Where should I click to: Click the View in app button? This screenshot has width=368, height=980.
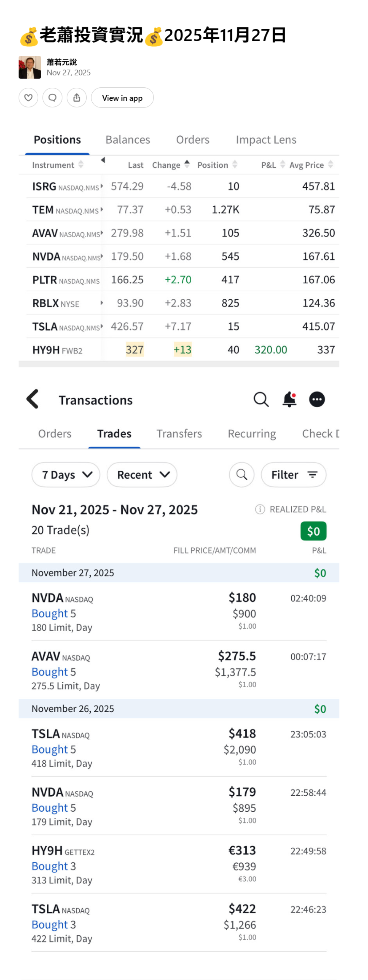click(x=122, y=98)
